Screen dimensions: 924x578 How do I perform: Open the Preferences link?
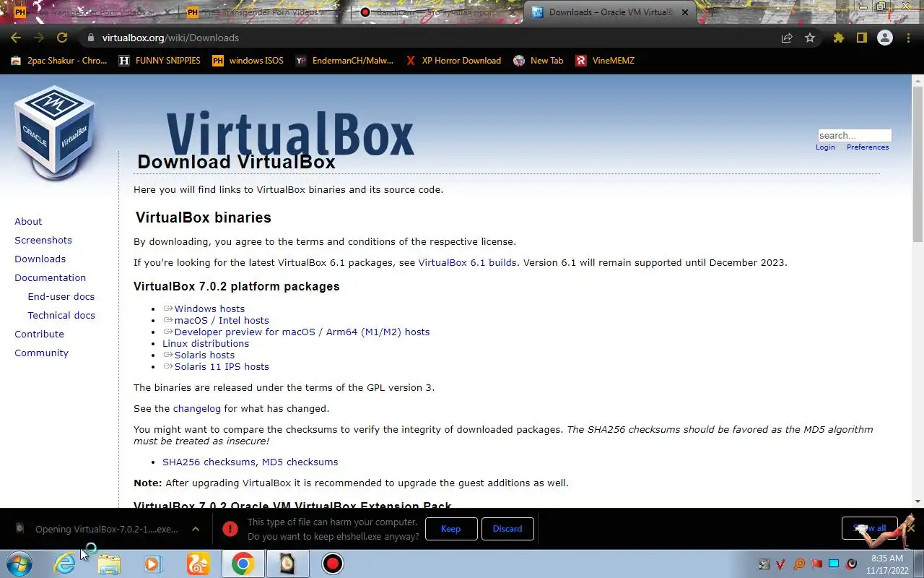868,147
